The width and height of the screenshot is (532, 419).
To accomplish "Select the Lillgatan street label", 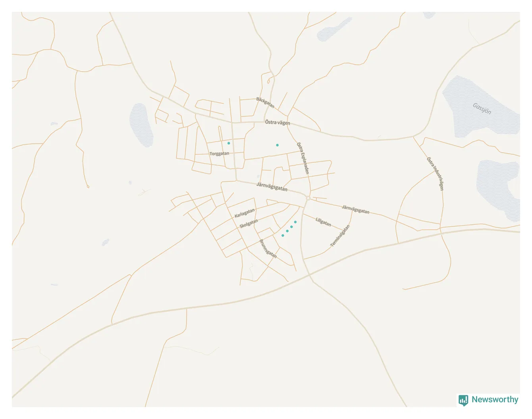I will (323, 222).
